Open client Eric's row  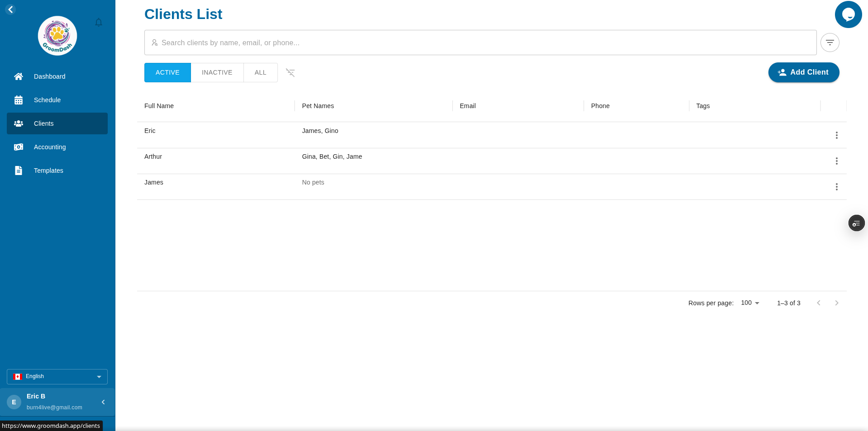pos(491,135)
